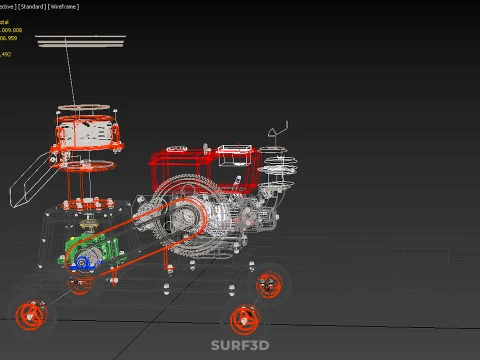The height and width of the screenshot is (360, 480).
Task: Select the front-left orange caster wheel
Action: [x=30, y=315]
